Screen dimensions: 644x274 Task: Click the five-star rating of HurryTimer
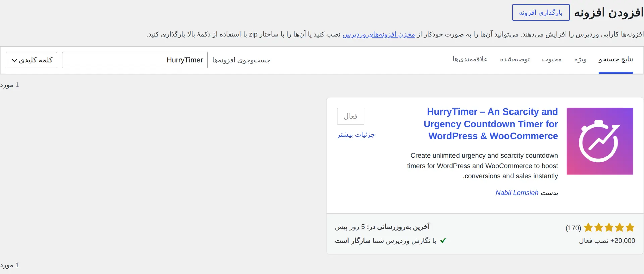tap(609, 228)
